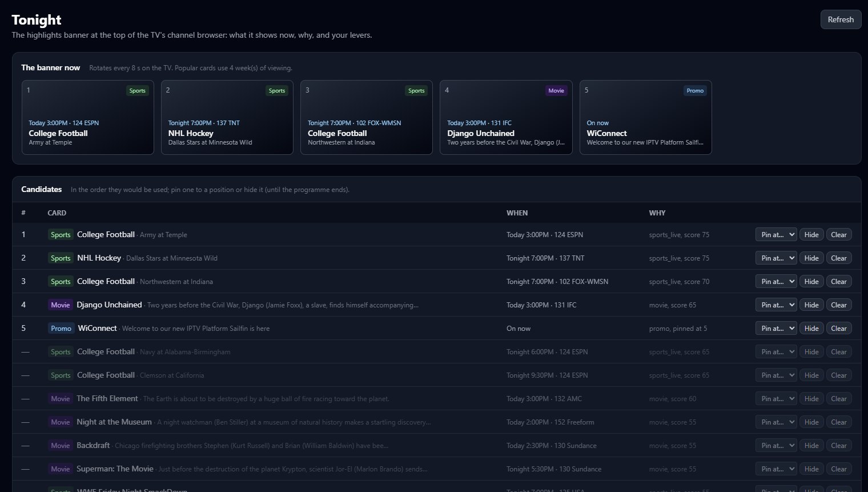Image resolution: width=868 pixels, height=492 pixels.
Task: Select the Django Unchained banner card
Action: pos(506,117)
